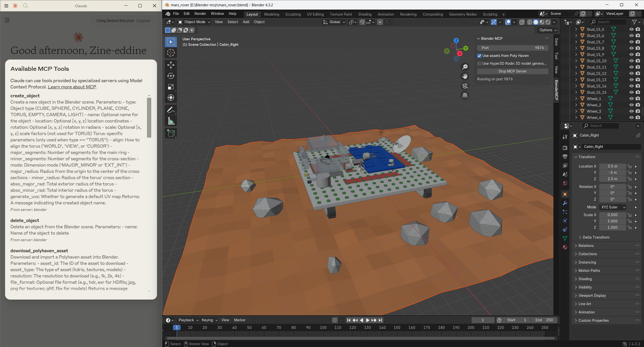Screen dimensions: 644x347
Task: Activate the Annotate tool
Action: pos(171,110)
